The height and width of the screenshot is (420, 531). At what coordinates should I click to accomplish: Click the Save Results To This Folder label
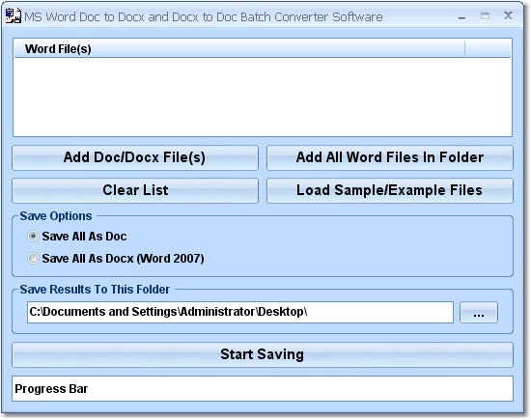(x=95, y=290)
